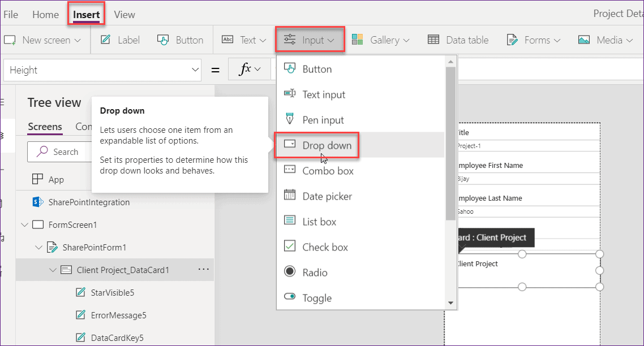
Task: Insert a Label control from the toolbar
Action: click(x=128, y=40)
